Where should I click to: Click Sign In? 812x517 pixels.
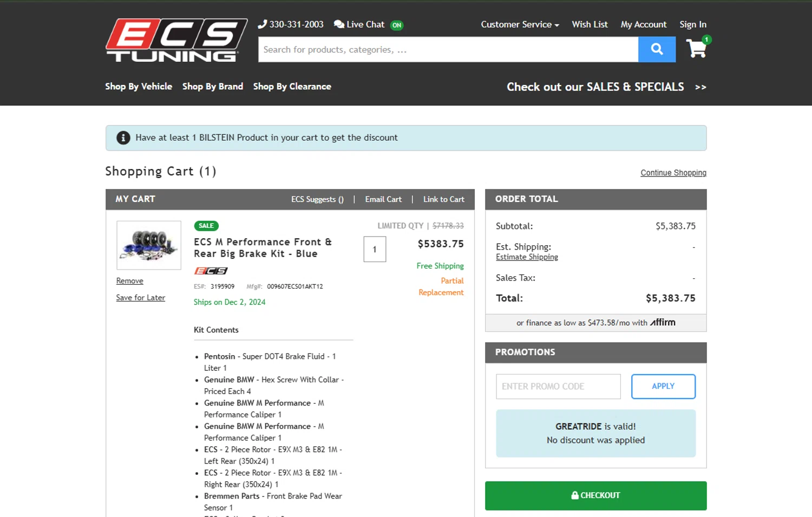(x=693, y=24)
